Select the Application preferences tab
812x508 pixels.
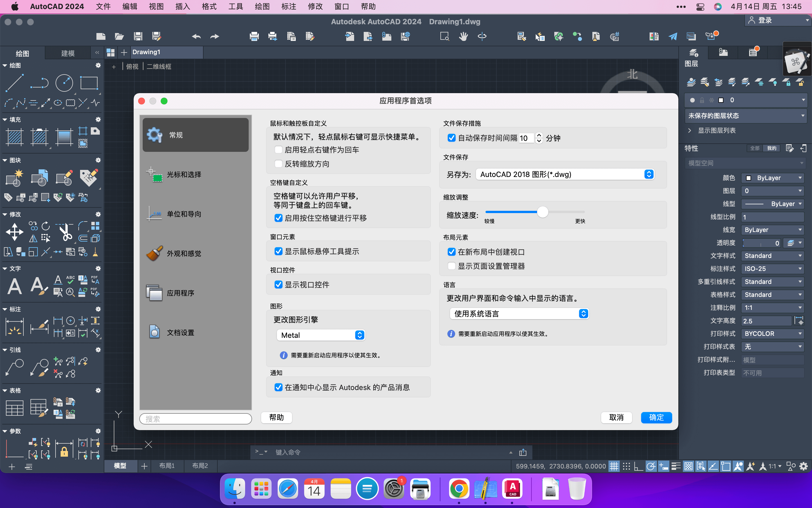pos(196,293)
